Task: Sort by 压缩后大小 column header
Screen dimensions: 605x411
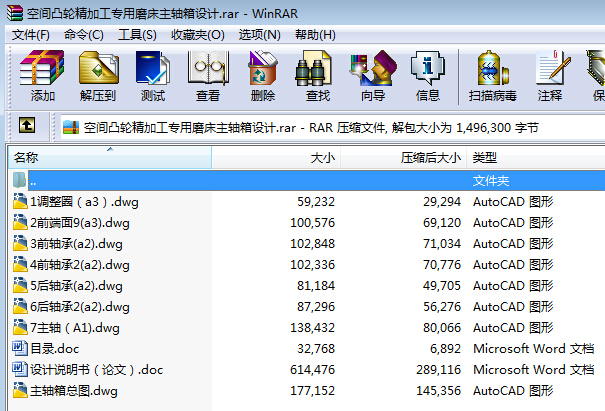Action: [x=403, y=157]
